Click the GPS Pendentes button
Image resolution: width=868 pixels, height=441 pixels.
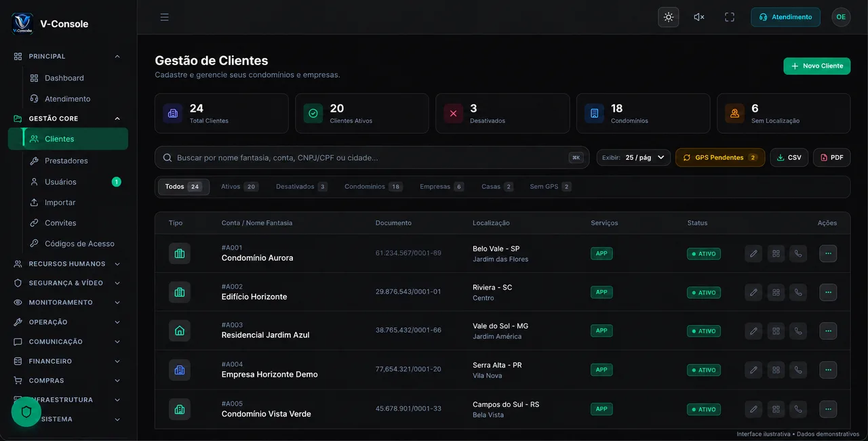click(720, 157)
